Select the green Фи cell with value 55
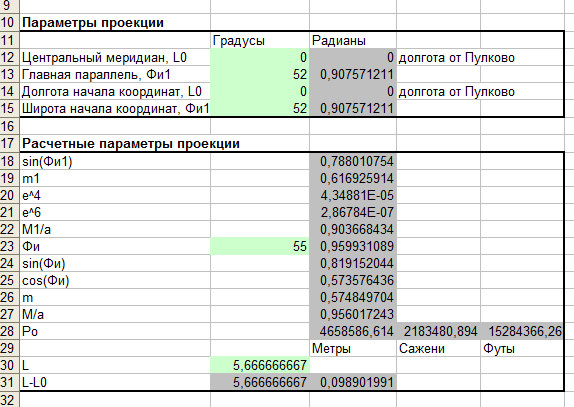574x407 pixels. click(x=260, y=246)
